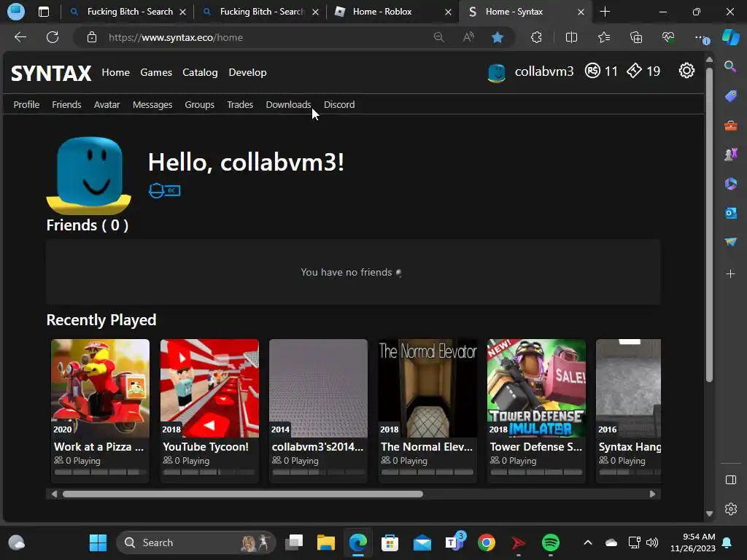
Task: Open browser Extensions puzzle icon
Action: click(536, 37)
